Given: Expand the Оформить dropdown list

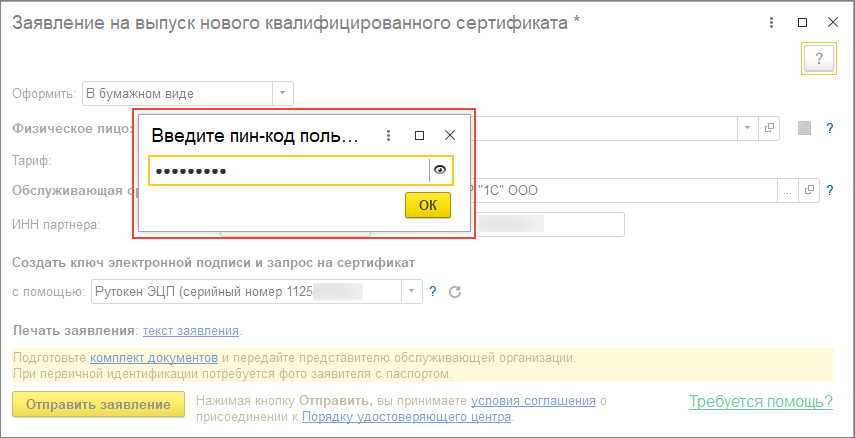Looking at the screenshot, I should 283,93.
